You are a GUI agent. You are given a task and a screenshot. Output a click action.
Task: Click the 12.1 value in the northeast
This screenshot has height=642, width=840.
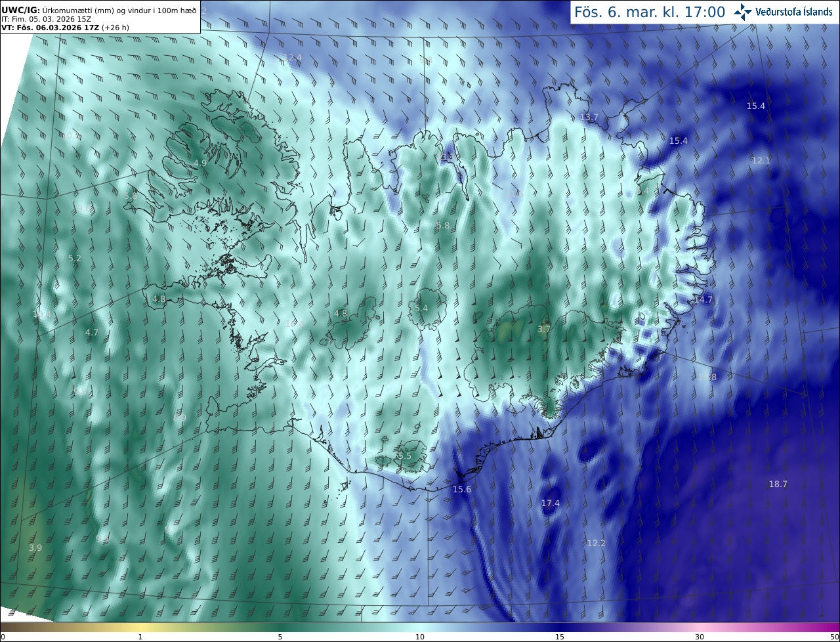click(x=761, y=160)
